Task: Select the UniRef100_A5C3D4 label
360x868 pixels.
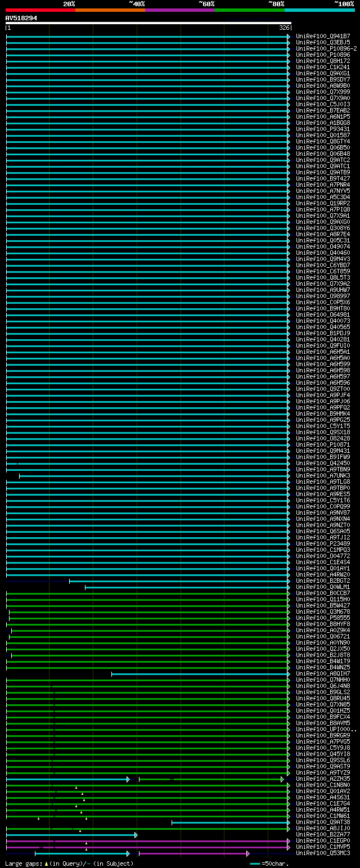Action: coord(323,197)
